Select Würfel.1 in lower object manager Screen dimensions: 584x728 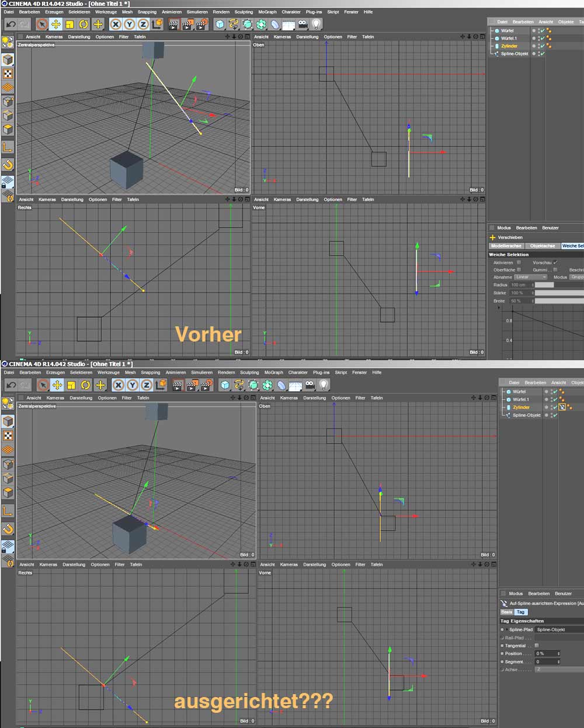point(520,400)
